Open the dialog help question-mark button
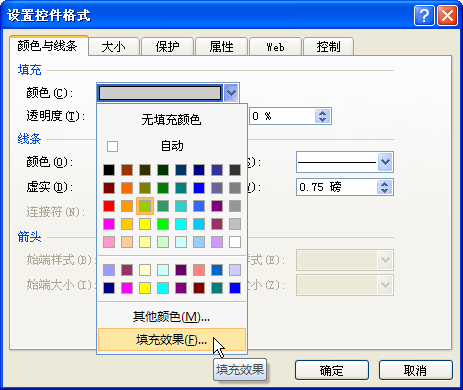 coord(424,15)
